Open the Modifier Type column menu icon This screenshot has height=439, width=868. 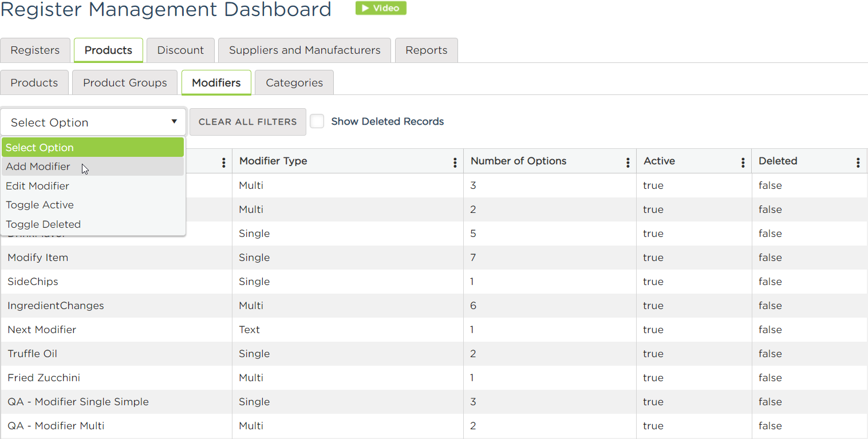click(x=455, y=163)
